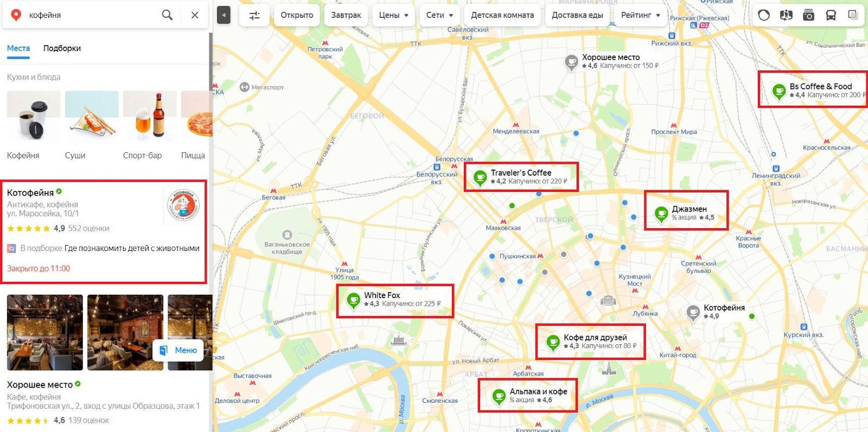Open the Котофейня listing title

pyautogui.click(x=30, y=192)
